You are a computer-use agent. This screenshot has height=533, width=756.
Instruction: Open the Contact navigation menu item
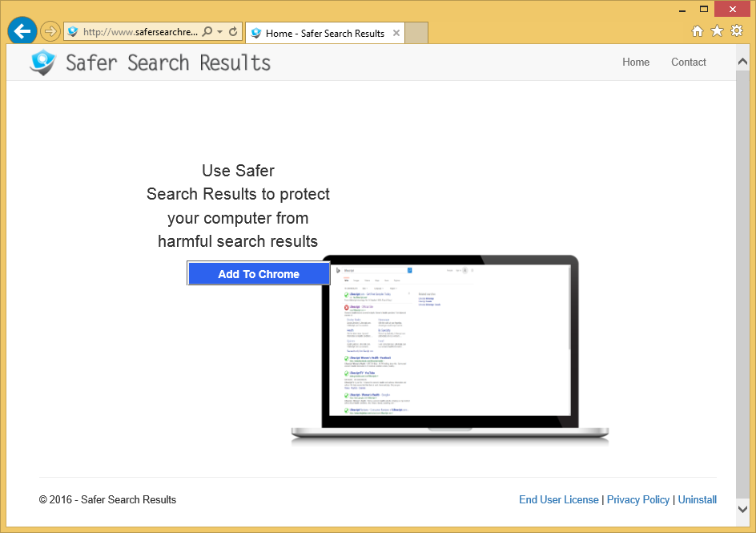tap(688, 62)
